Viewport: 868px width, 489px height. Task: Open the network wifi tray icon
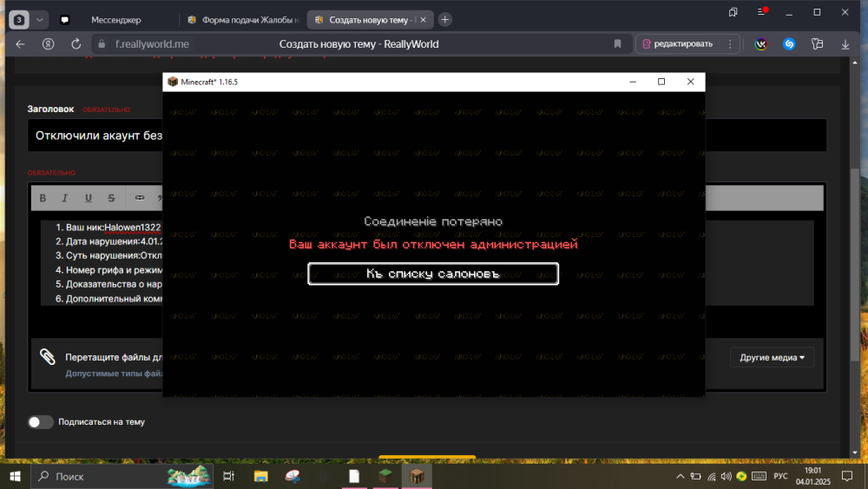[712, 476]
